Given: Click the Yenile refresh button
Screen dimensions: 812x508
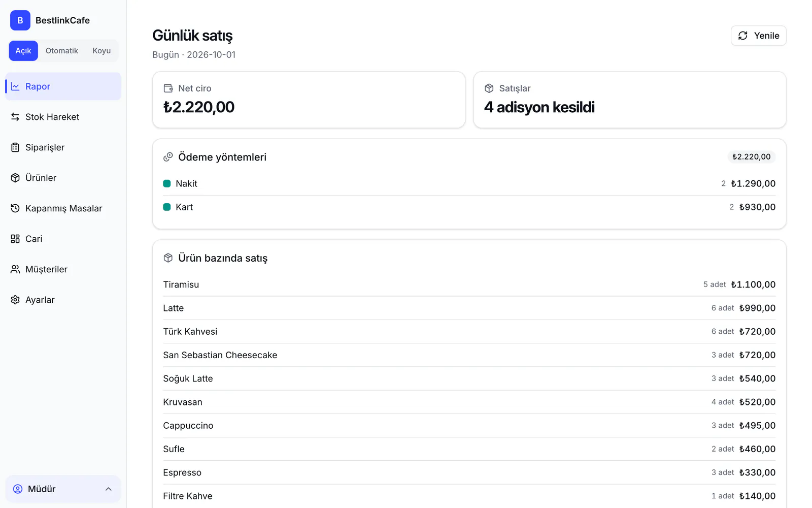Looking at the screenshot, I should click(x=759, y=36).
